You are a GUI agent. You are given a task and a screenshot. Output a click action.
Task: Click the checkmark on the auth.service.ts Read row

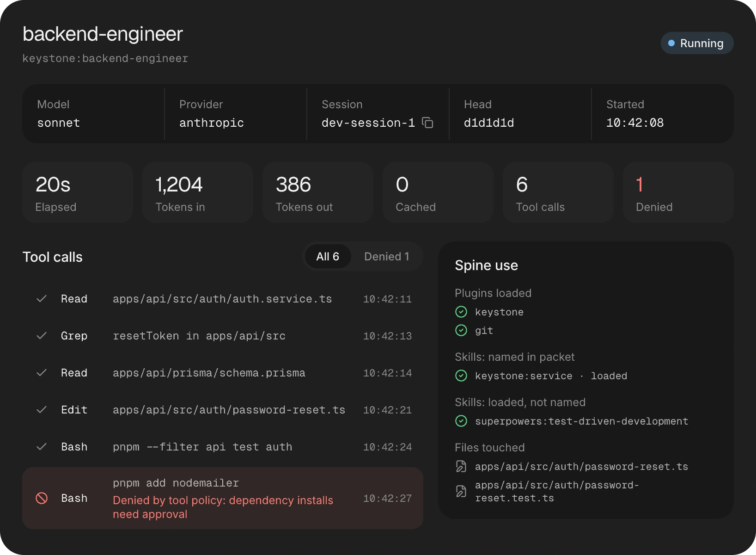click(42, 299)
